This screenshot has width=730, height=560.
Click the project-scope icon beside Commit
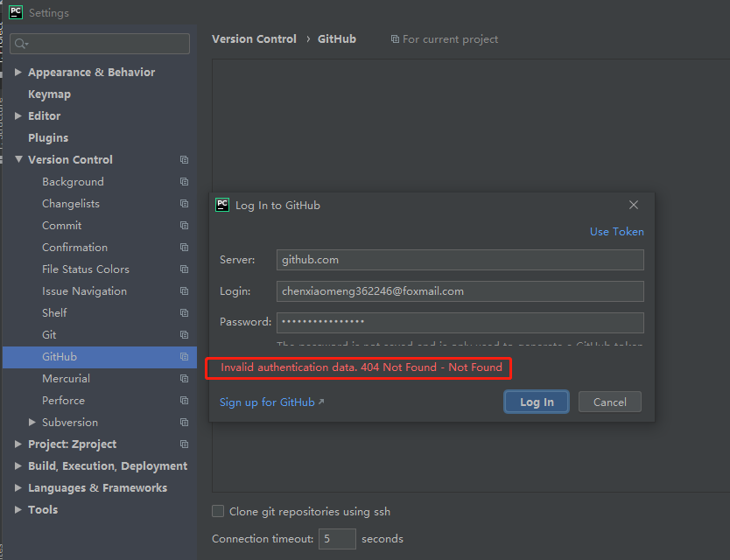[x=185, y=225]
